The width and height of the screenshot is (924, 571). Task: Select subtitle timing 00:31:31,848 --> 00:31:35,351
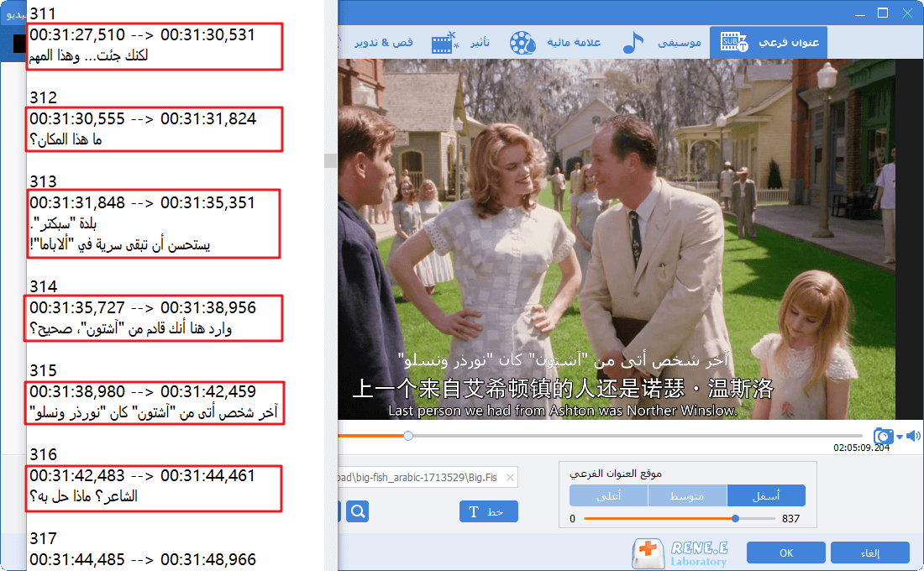(x=142, y=202)
